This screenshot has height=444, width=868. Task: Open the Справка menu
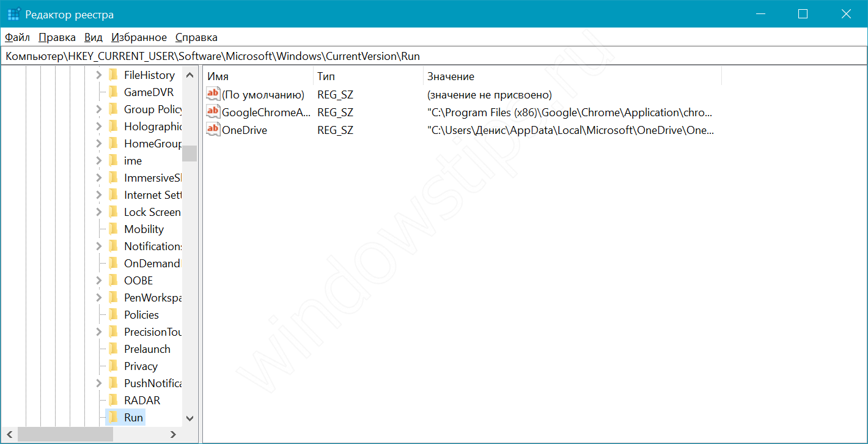(196, 37)
